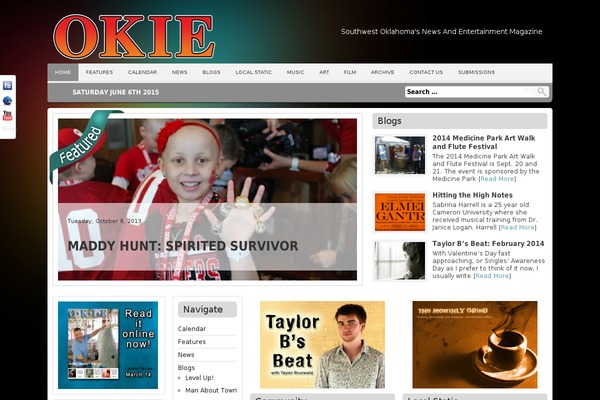The height and width of the screenshot is (400, 600).
Task: Click the Taylor B's Beat February blog thumbnail
Action: click(400, 261)
